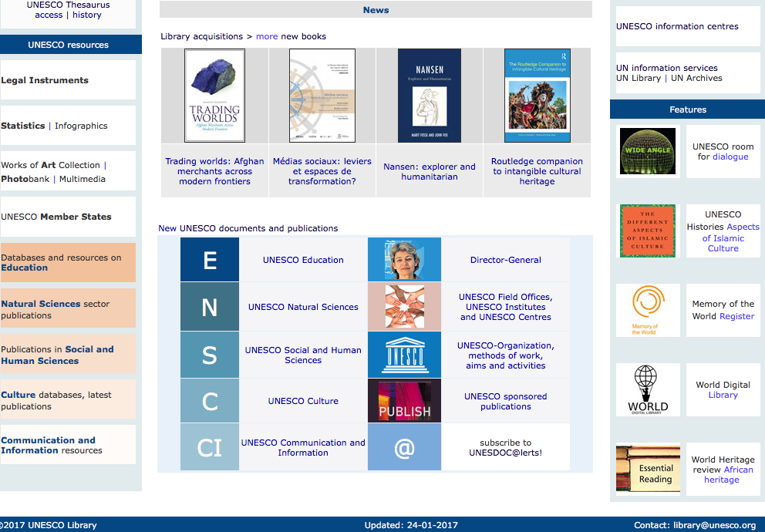Screen dimensions: 765x532
Task: Open the Médias sociaux book cover
Action: tap(322, 96)
